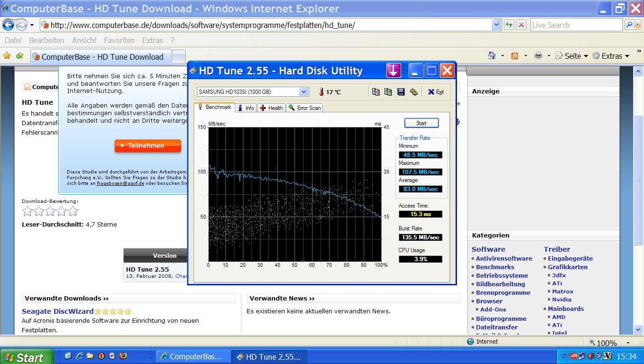Image resolution: width=644 pixels, height=364 pixels.
Task: Refresh the page with the green arrows icon
Action: (x=509, y=25)
